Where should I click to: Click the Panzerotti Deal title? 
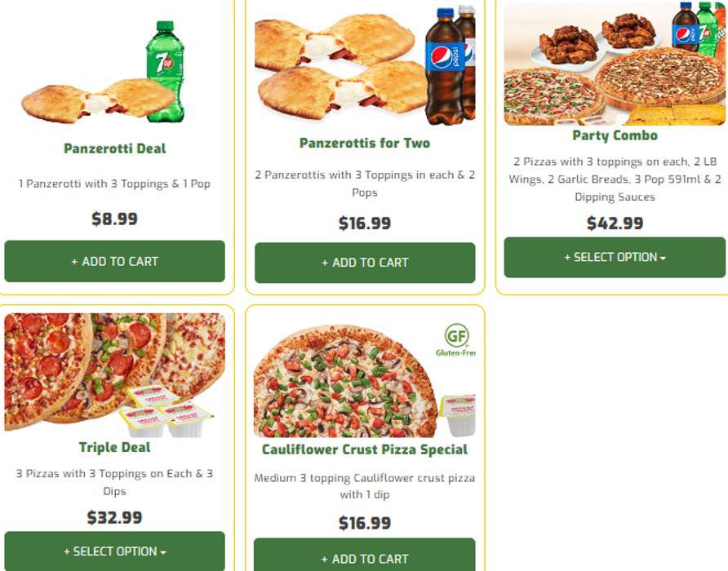click(115, 148)
